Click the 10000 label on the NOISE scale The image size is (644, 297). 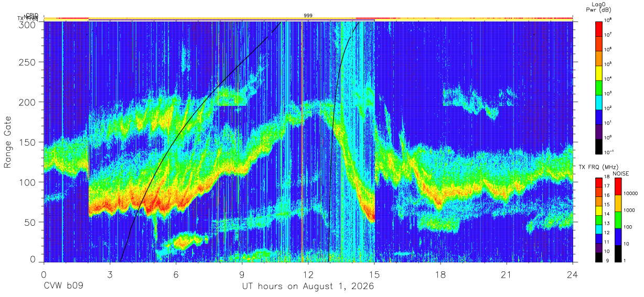point(630,193)
